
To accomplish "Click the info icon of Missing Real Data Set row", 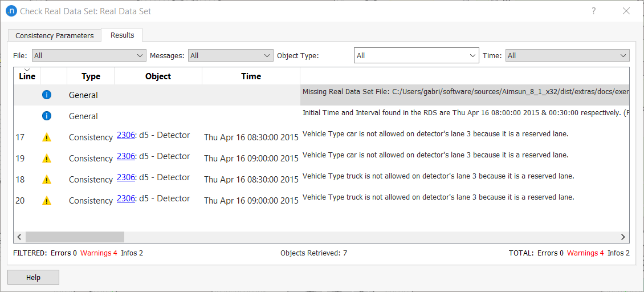I will [47, 95].
